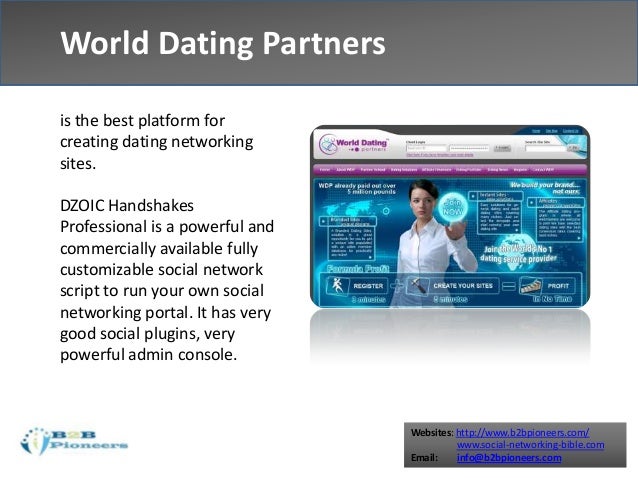Click the CREATE YOUR SITES label
638x479 pixels.
(463, 286)
